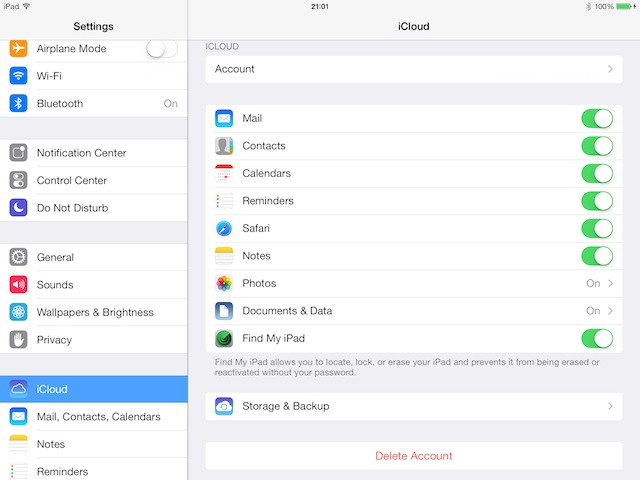Tap the Mail, Contacts, Calendars envelope icon
640x480 pixels.
pyautogui.click(x=18, y=416)
